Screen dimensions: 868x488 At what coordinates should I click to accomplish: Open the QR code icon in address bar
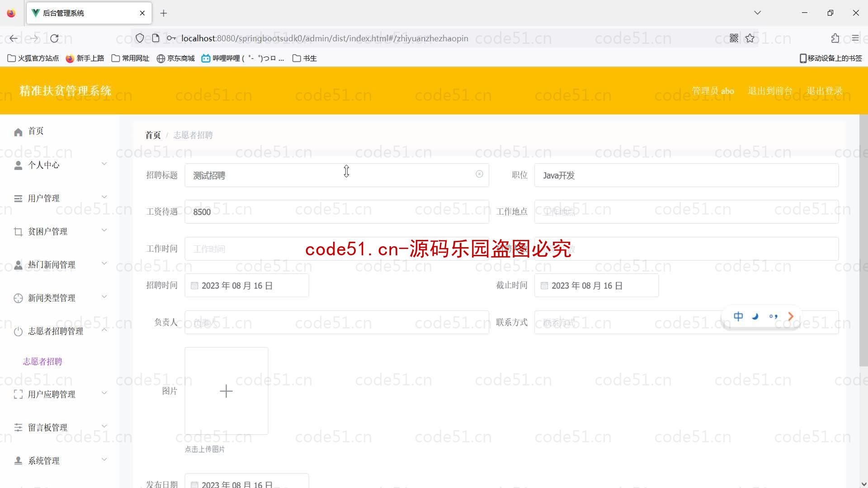coord(734,38)
